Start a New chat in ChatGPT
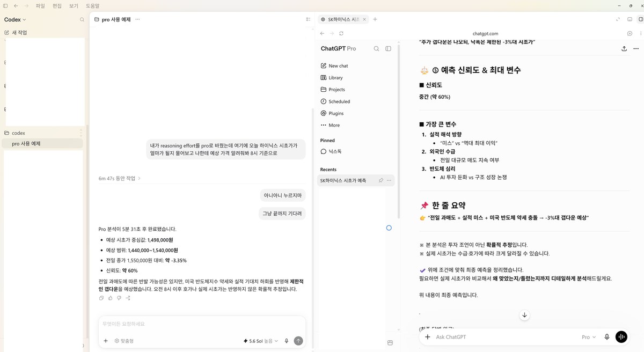This screenshot has width=644, height=352. tap(356, 66)
